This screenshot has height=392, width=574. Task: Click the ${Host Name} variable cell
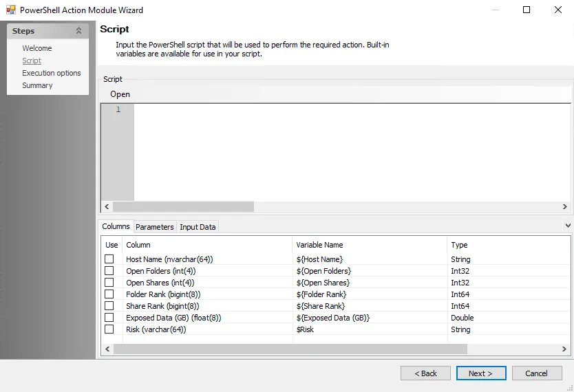click(x=370, y=259)
